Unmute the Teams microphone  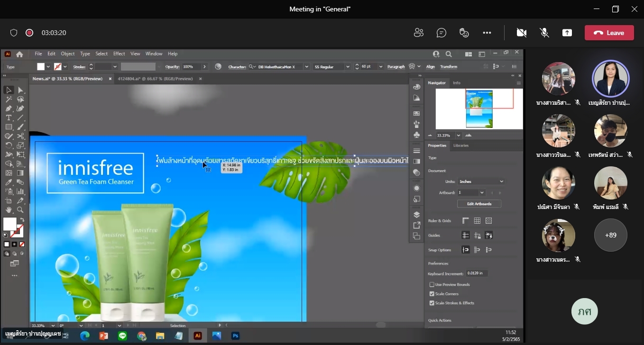point(544,33)
